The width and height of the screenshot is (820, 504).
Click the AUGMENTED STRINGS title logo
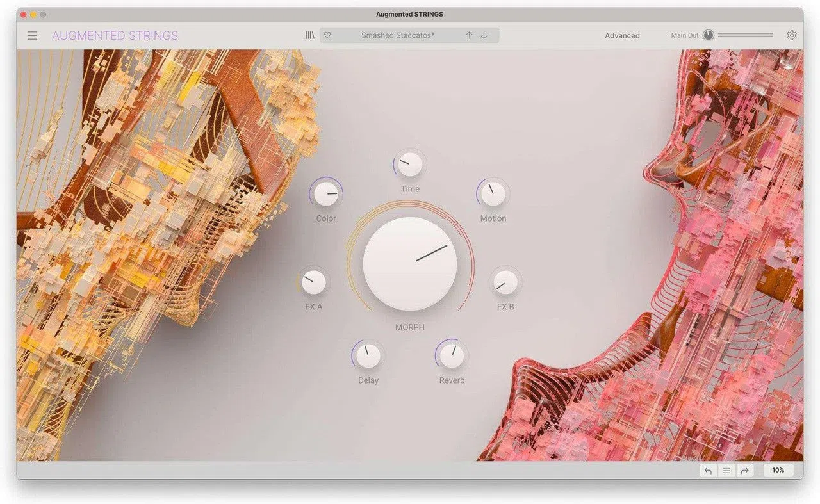(x=115, y=36)
